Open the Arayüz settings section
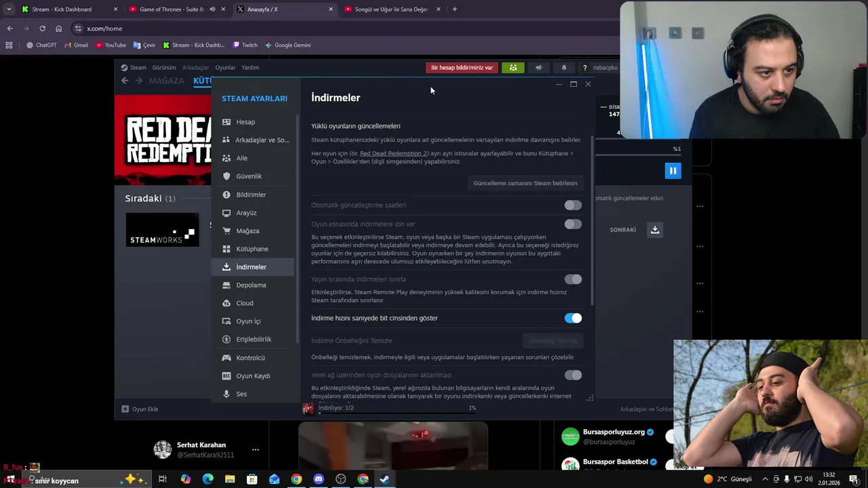 pos(253,213)
